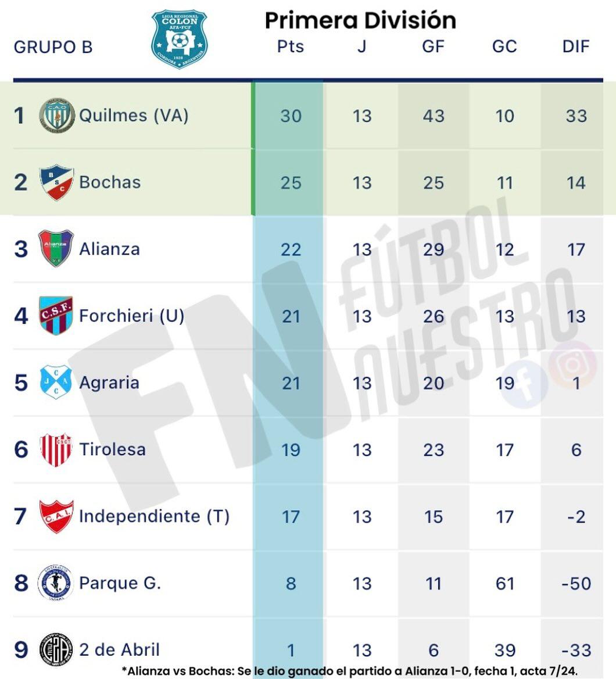Click the GRUPO B label
Viewport: 616px width, 679px height.
click(53, 47)
